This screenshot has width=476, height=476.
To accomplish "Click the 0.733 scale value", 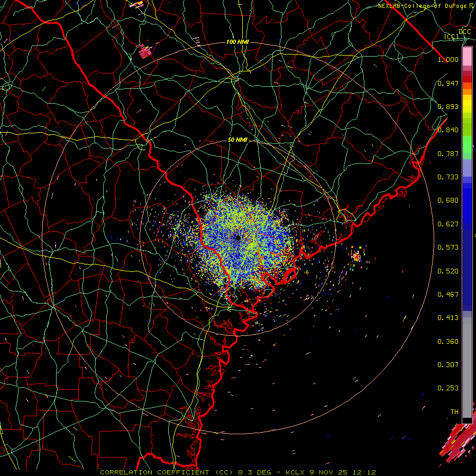I will 448,177.
